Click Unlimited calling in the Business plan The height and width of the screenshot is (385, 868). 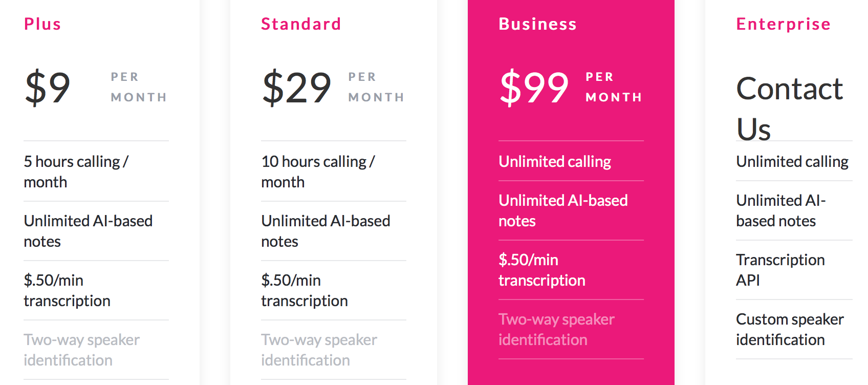click(x=555, y=162)
